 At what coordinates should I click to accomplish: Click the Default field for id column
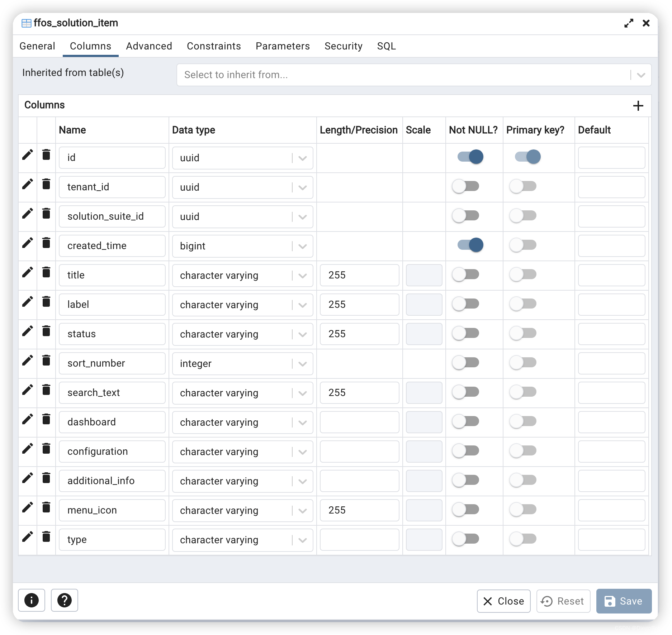coord(611,158)
